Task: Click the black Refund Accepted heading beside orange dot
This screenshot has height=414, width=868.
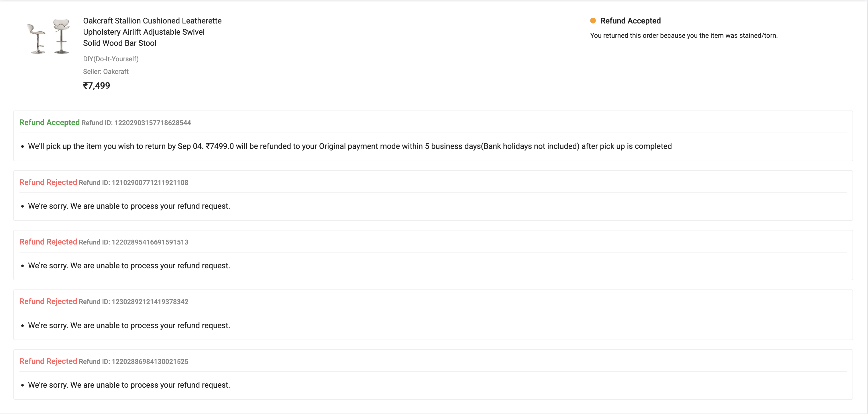Action: pyautogui.click(x=630, y=21)
